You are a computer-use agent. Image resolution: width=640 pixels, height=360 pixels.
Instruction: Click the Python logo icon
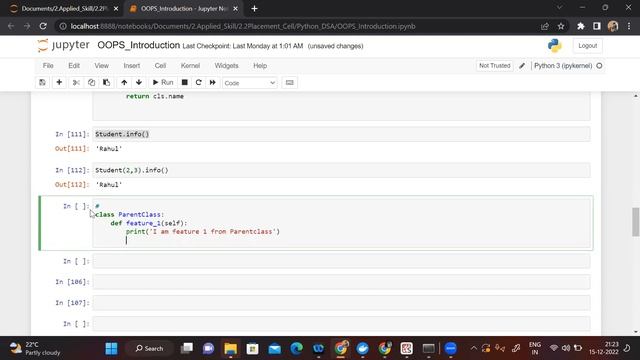pyautogui.click(x=554, y=46)
